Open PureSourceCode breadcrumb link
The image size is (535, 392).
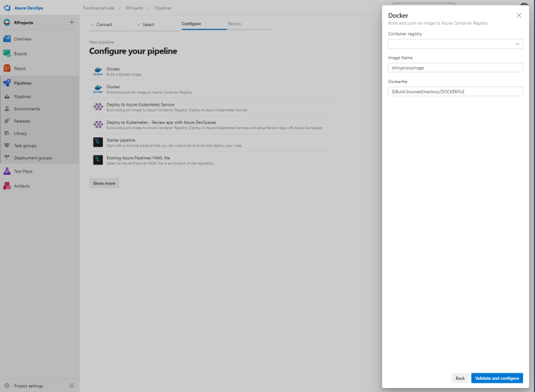click(x=98, y=8)
